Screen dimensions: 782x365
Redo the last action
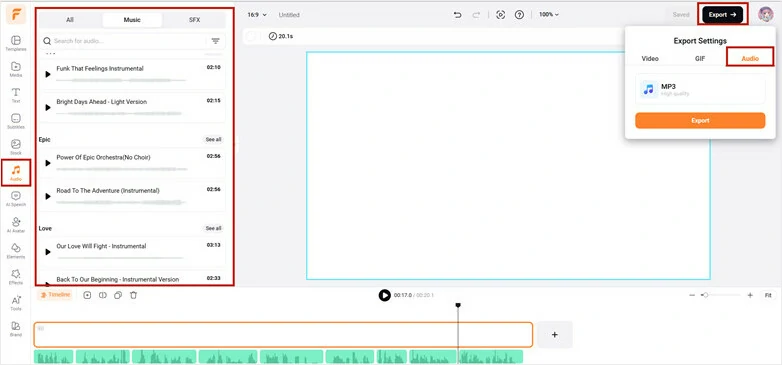tap(476, 15)
